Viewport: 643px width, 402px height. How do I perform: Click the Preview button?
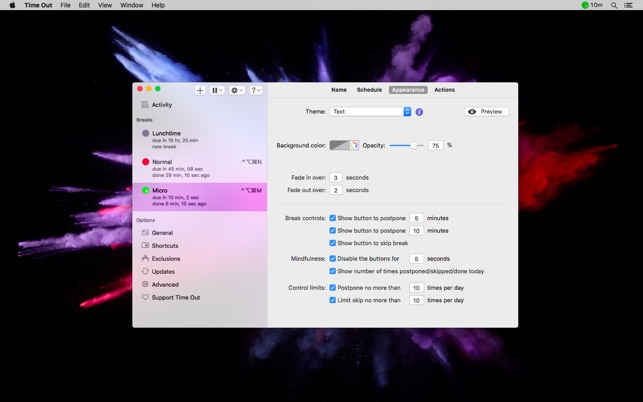[x=486, y=112]
